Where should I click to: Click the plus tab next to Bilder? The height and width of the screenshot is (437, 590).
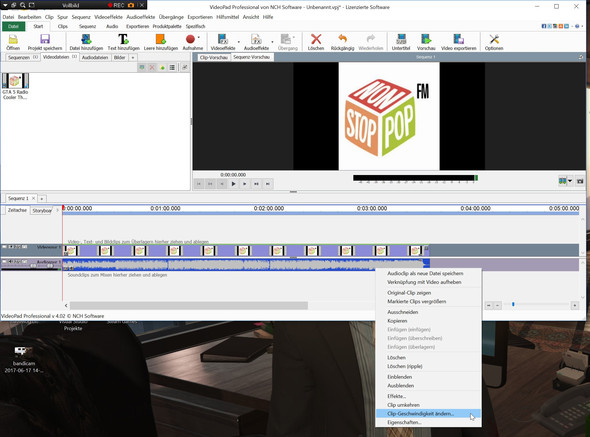click(x=132, y=58)
